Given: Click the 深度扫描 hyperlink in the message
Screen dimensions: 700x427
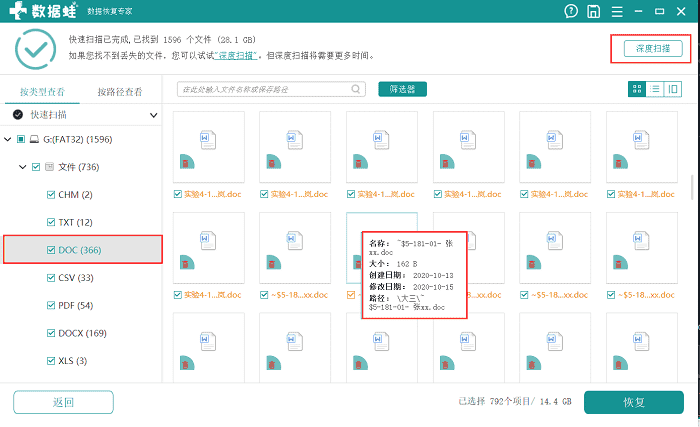Looking at the screenshot, I should tap(236, 56).
